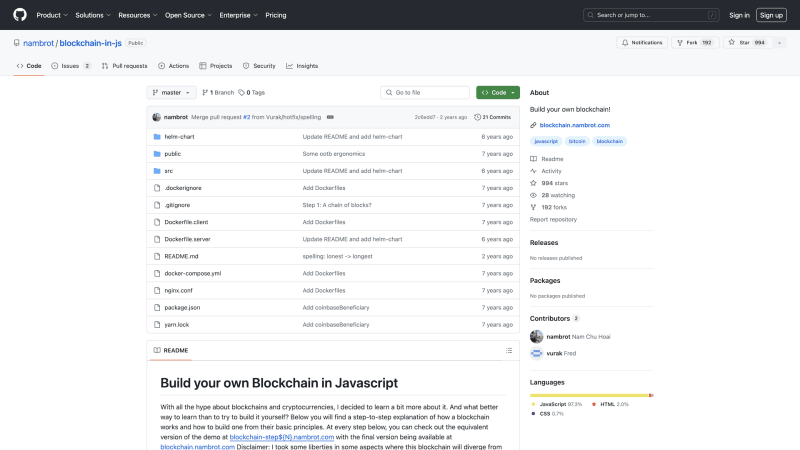This screenshot has height=450, width=800.
Task: Click the link icon beside blockchain.nambrot.com
Action: [533, 125]
